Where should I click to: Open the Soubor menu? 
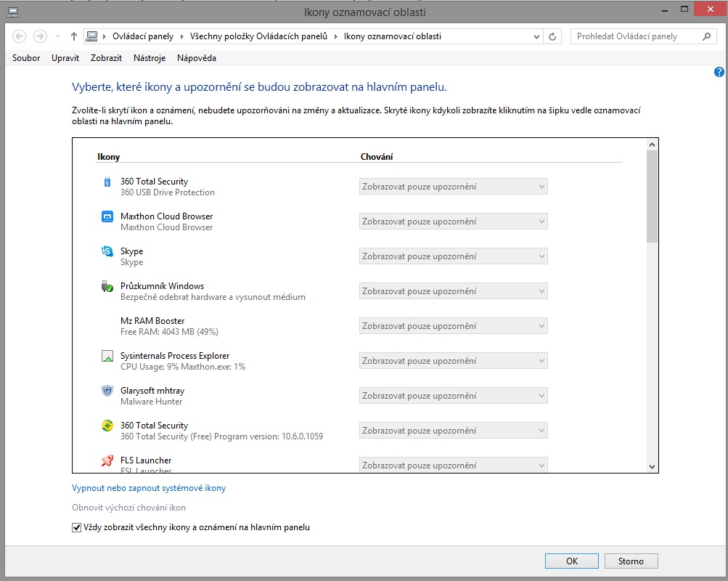coord(26,58)
